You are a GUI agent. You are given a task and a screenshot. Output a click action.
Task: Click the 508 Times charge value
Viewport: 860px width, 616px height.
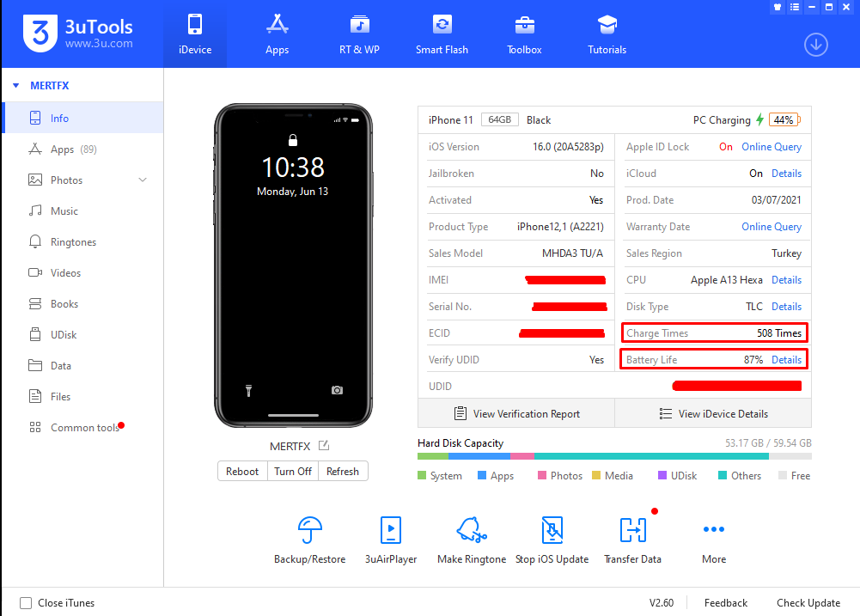(x=779, y=333)
